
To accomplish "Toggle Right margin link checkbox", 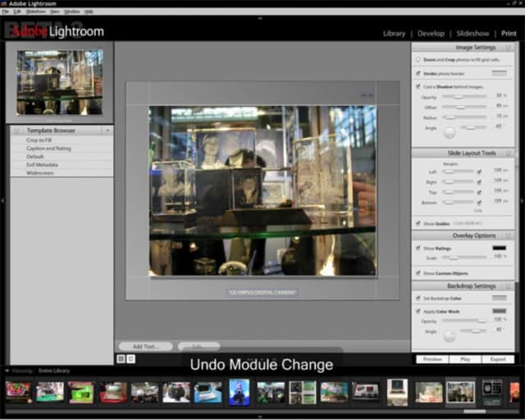I will coord(479,182).
